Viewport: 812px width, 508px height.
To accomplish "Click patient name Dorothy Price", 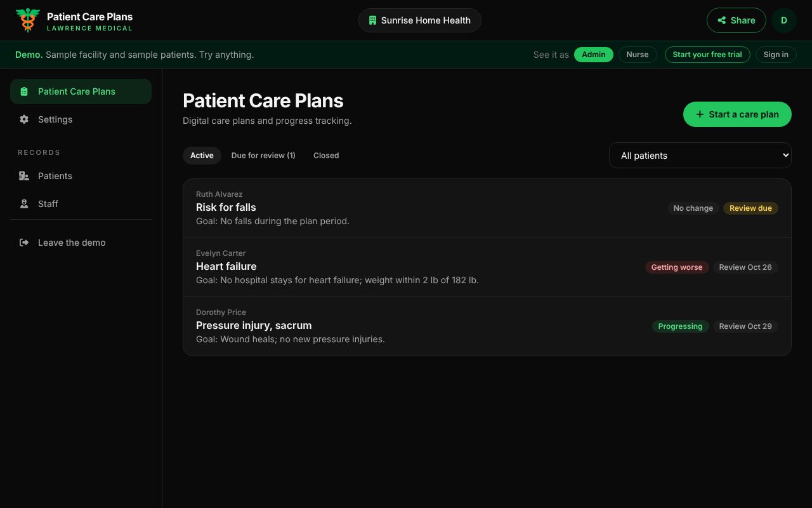I will tap(221, 312).
